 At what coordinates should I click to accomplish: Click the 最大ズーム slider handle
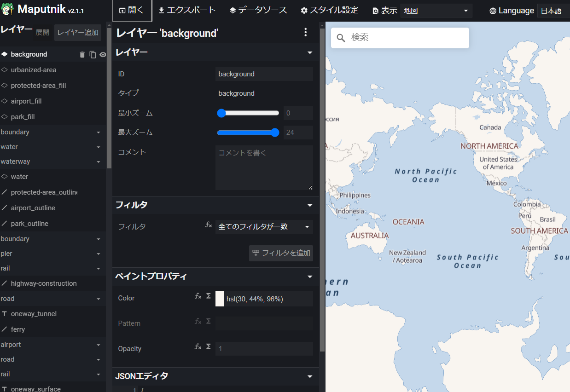[x=275, y=133]
